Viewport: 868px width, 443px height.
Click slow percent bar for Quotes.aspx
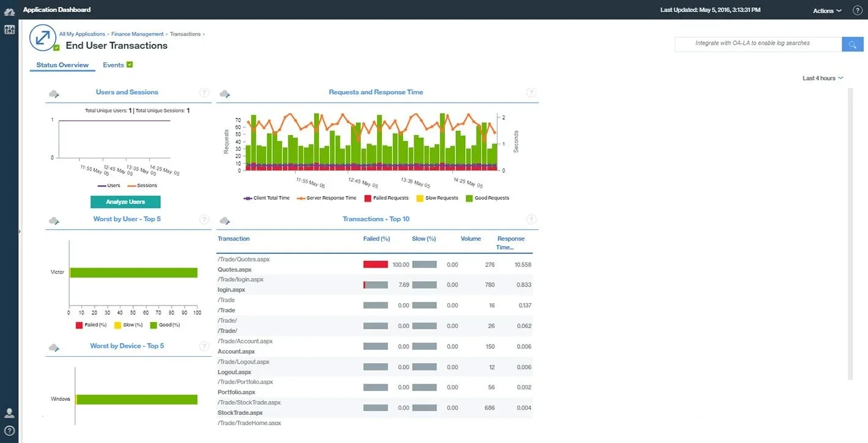pos(424,265)
